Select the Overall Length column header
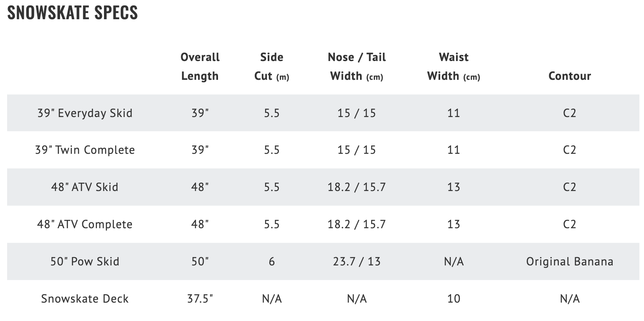 click(x=200, y=66)
